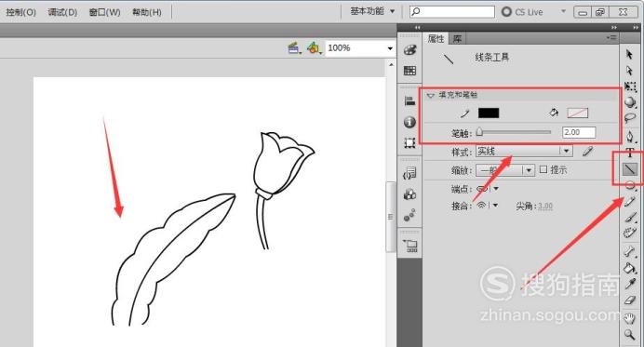Select the Lasso tool

point(630,118)
